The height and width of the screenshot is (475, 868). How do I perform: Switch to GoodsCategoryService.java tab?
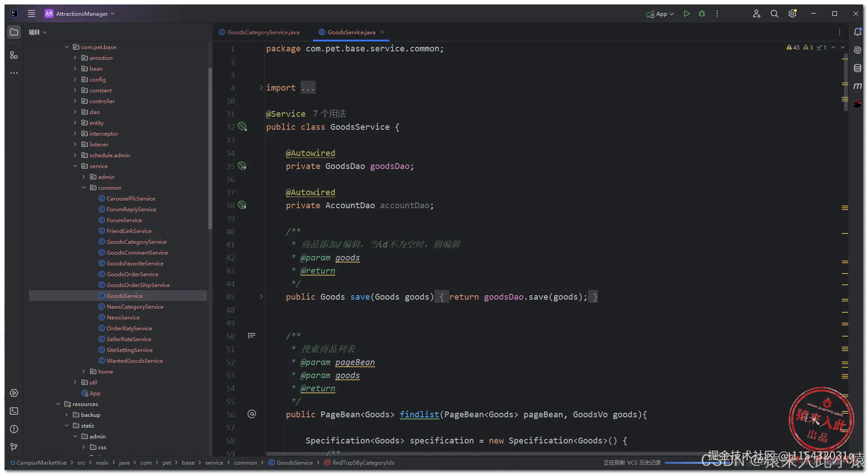point(259,32)
